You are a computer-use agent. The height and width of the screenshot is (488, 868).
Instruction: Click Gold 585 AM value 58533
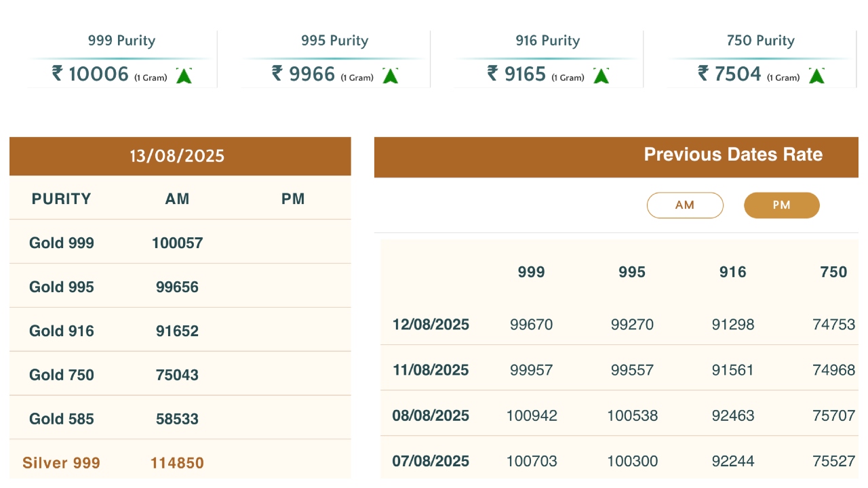point(177,419)
